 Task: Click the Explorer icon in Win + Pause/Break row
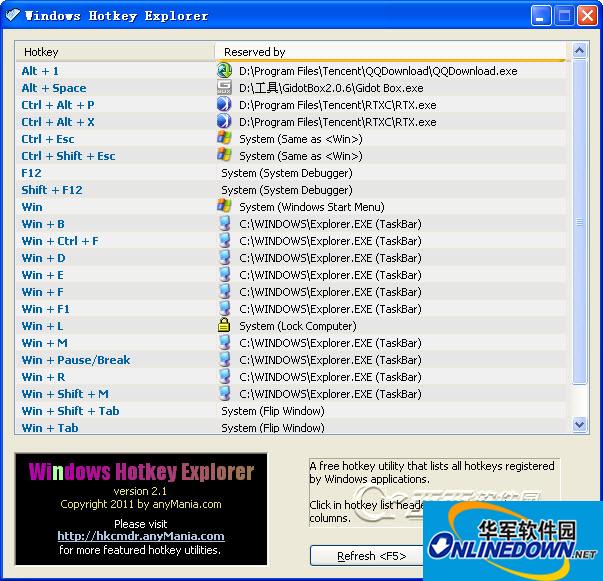(x=224, y=360)
